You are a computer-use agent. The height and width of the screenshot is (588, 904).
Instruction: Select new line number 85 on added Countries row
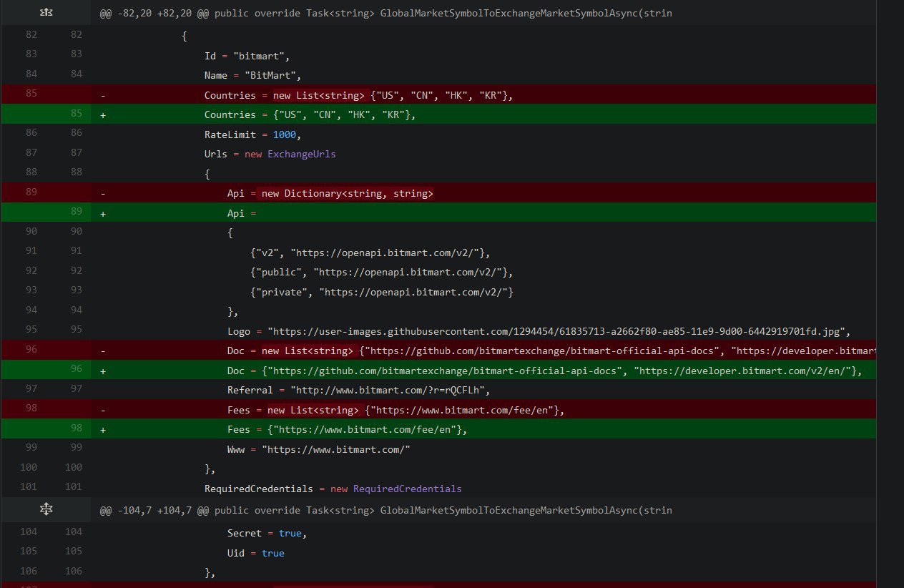click(x=76, y=113)
